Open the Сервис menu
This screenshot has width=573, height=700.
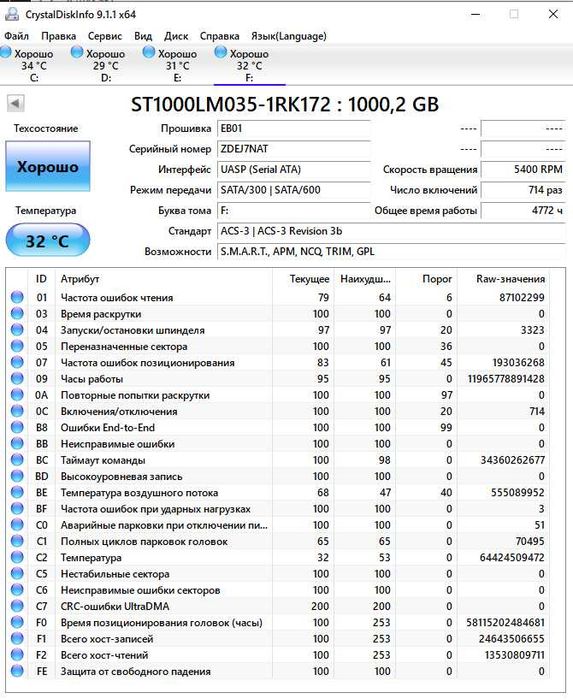click(105, 36)
